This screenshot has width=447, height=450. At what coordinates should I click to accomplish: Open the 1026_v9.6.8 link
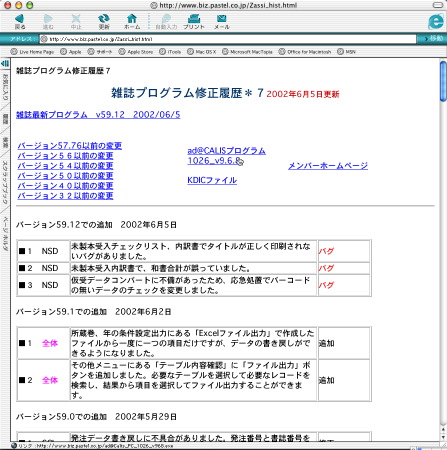214,161
